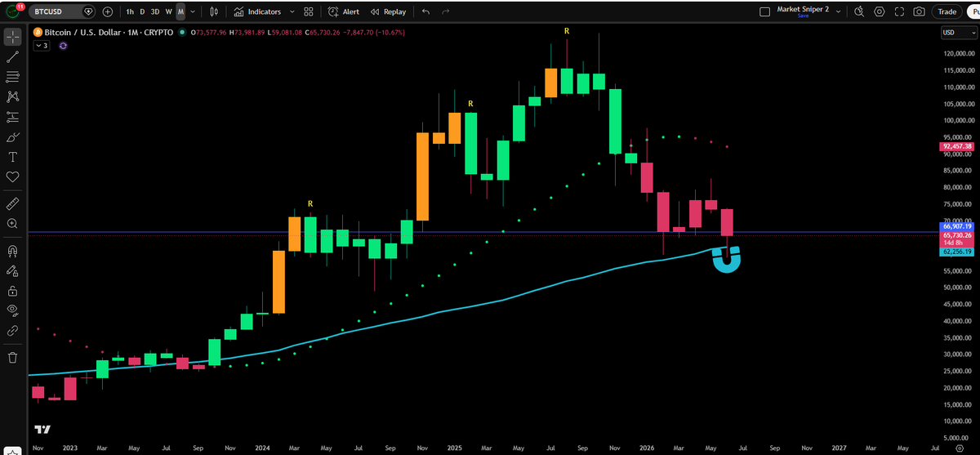This screenshot has width=980, height=455.
Task: Toggle stay in drawing mode
Action: pyautogui.click(x=12, y=270)
